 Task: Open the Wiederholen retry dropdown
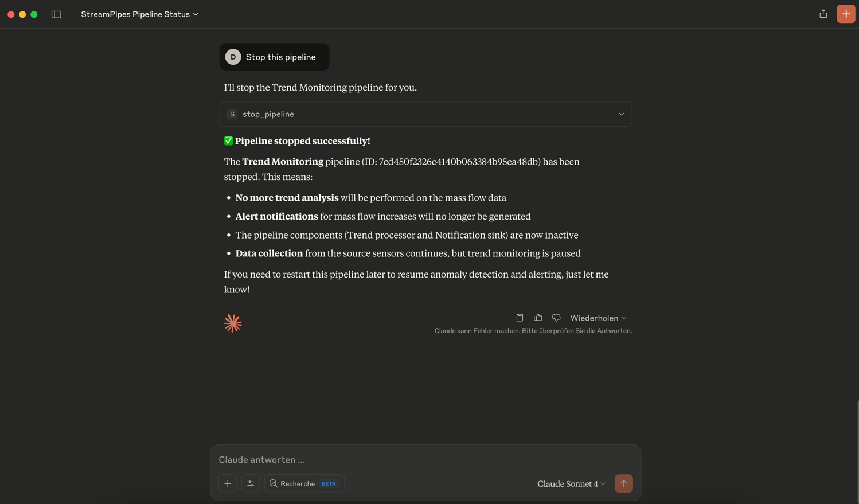(598, 318)
